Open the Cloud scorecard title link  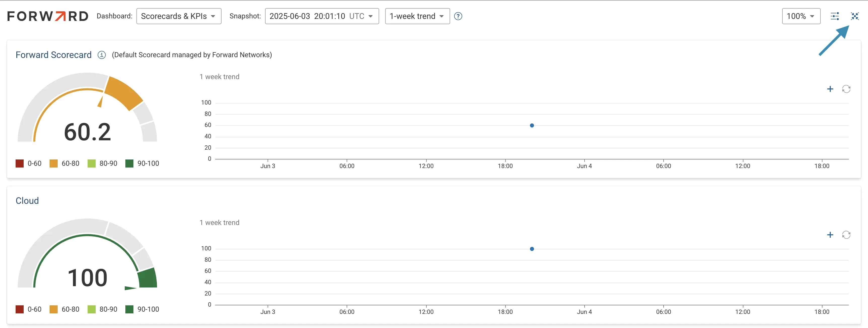(x=27, y=201)
